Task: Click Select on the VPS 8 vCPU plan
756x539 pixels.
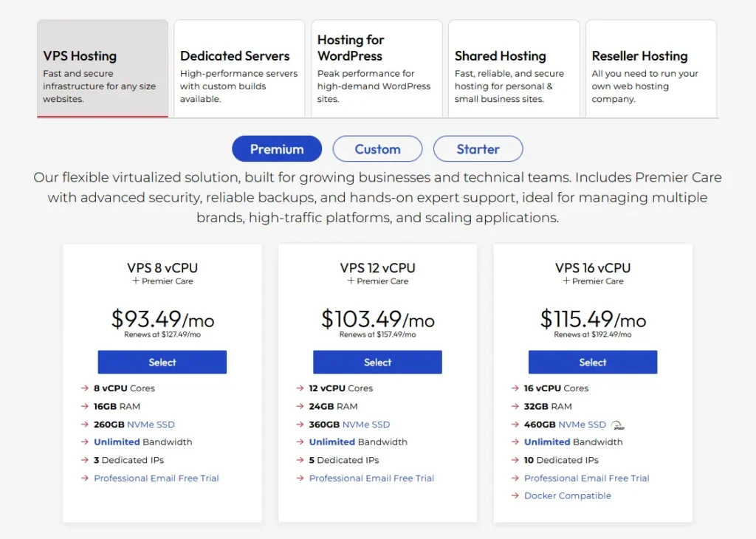Action: (162, 362)
